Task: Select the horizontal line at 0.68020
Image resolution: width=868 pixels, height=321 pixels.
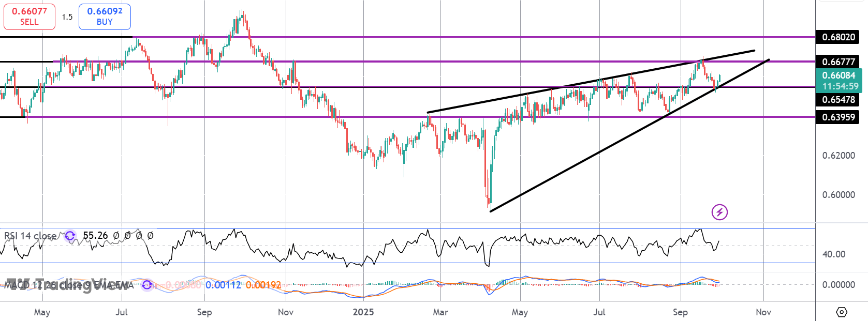Action: pos(407,37)
